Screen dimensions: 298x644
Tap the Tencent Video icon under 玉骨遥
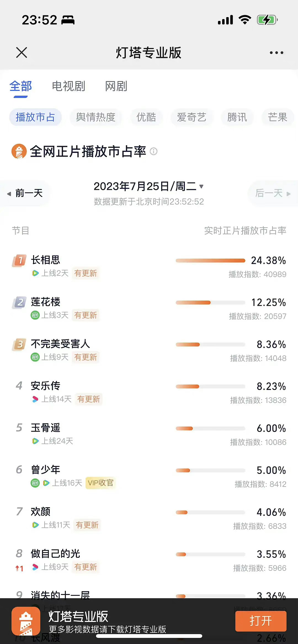coord(35,441)
